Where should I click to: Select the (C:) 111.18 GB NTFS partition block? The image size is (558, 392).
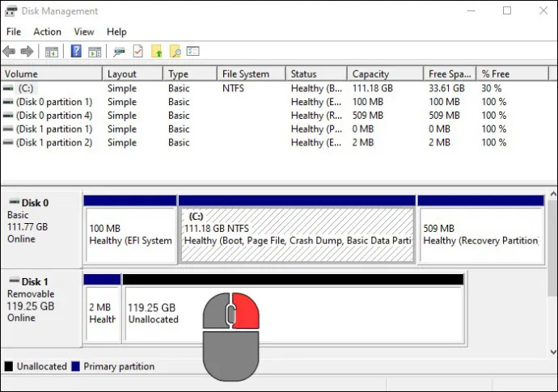[297, 230]
